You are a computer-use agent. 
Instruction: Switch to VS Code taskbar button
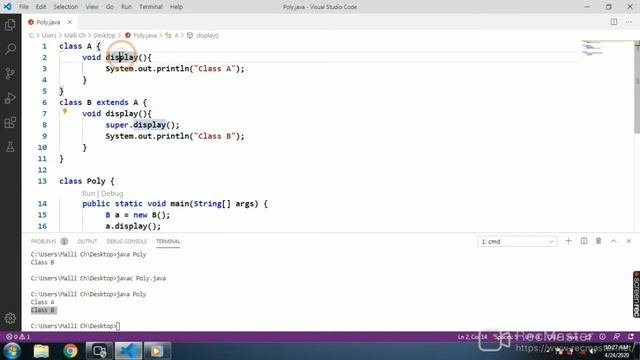coord(128,351)
